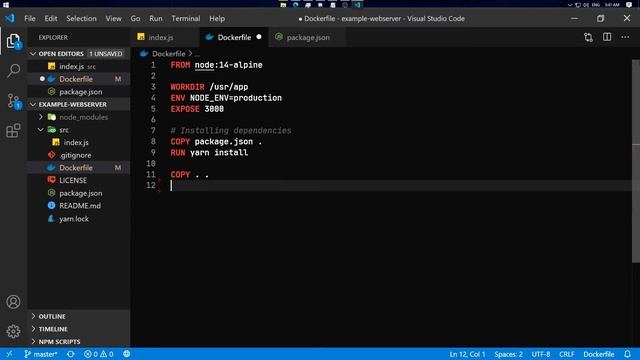This screenshot has height=360, width=640.
Task: Expand the NPM Scripts section
Action: click(79, 342)
